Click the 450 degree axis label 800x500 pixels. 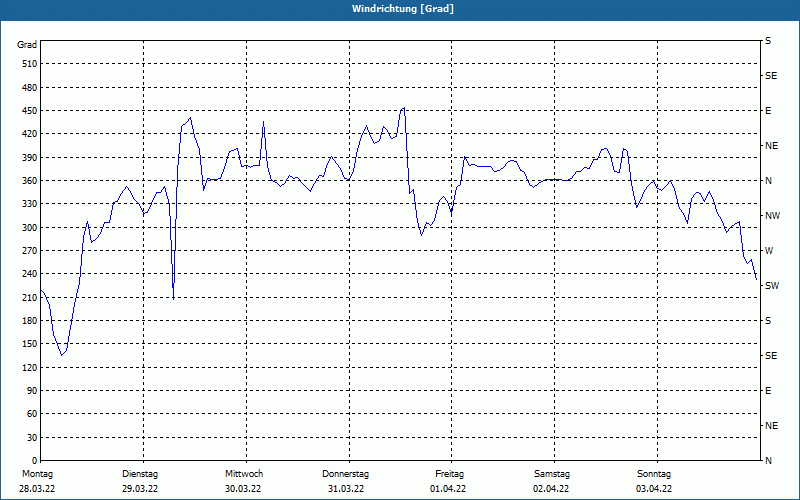29,111
